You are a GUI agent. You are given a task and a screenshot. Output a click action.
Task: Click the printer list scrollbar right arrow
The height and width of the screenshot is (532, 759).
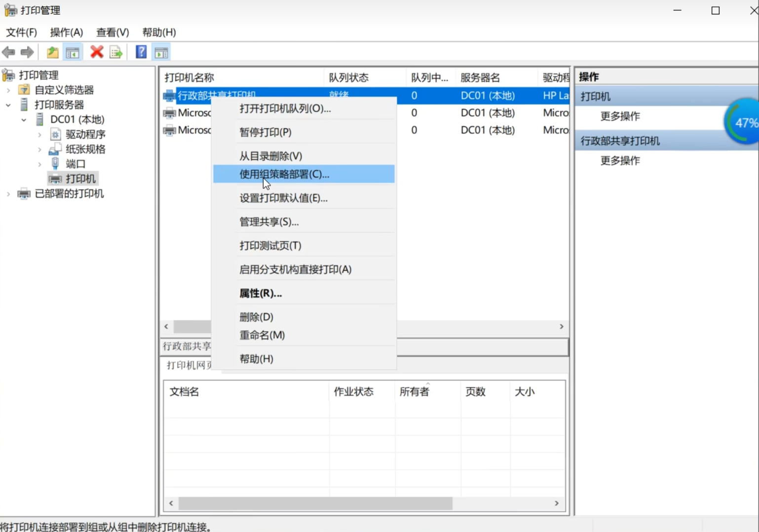561,326
